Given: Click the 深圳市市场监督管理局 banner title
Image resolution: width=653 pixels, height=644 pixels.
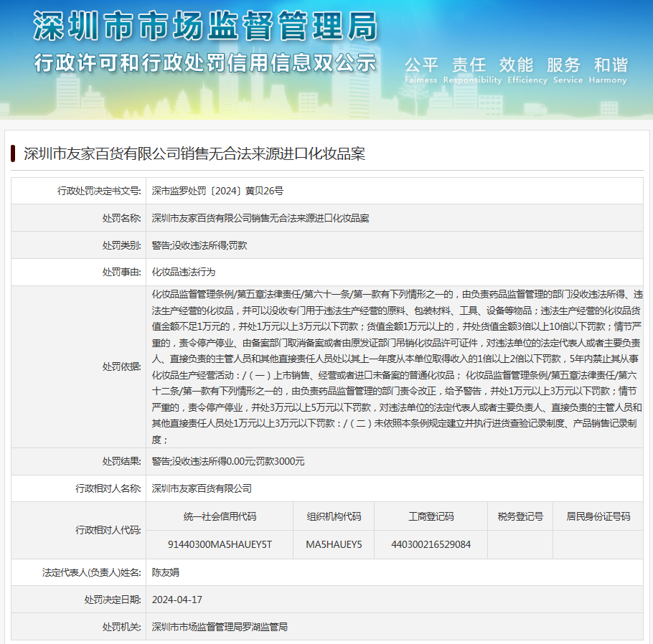Looking at the screenshot, I should (205, 26).
